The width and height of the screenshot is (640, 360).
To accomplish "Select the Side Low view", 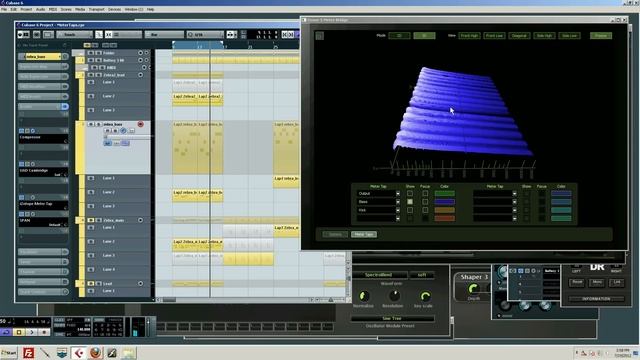I will click(x=569, y=36).
